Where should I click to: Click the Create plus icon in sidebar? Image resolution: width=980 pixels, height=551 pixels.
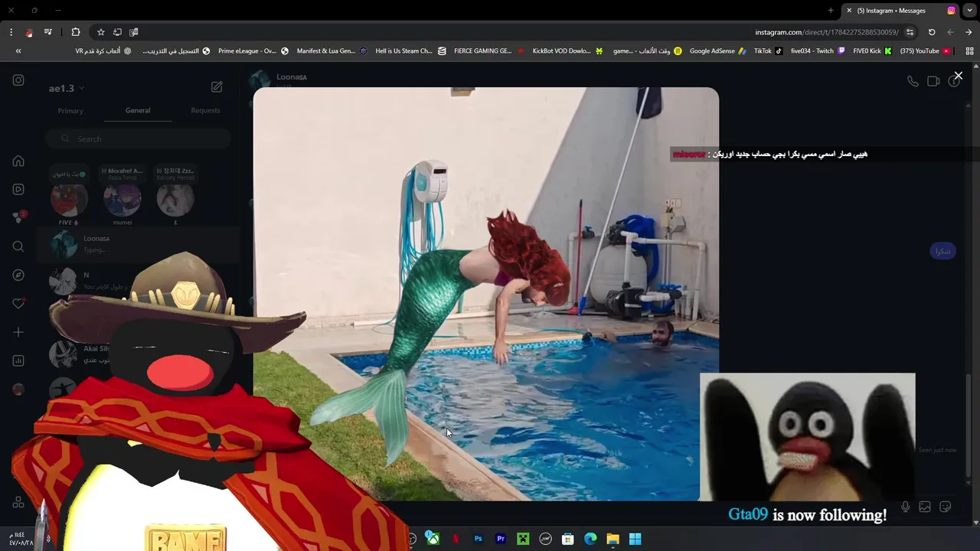pyautogui.click(x=18, y=332)
